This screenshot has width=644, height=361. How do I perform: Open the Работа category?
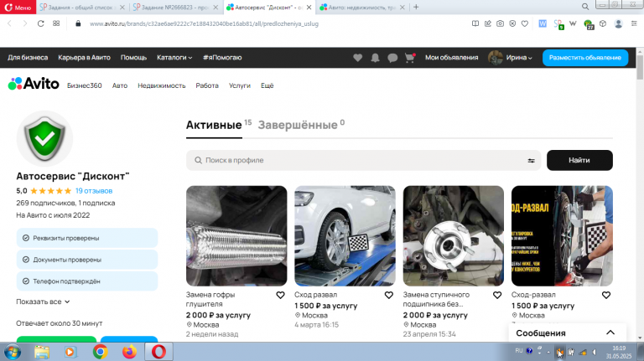(x=207, y=85)
